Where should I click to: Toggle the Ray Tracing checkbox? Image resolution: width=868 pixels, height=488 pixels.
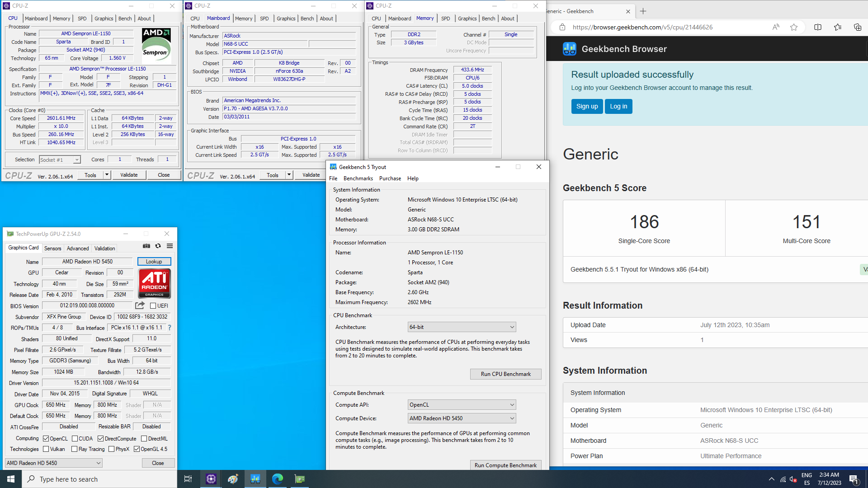(75, 449)
